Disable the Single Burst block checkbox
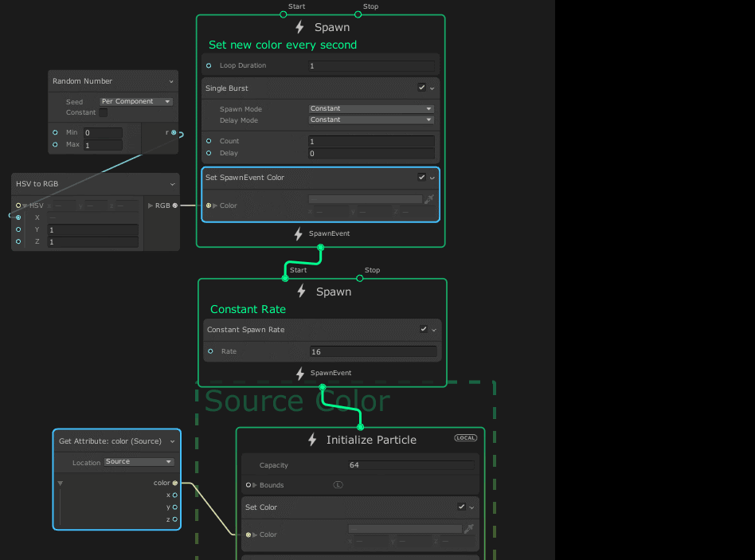The height and width of the screenshot is (560, 755). tap(422, 88)
